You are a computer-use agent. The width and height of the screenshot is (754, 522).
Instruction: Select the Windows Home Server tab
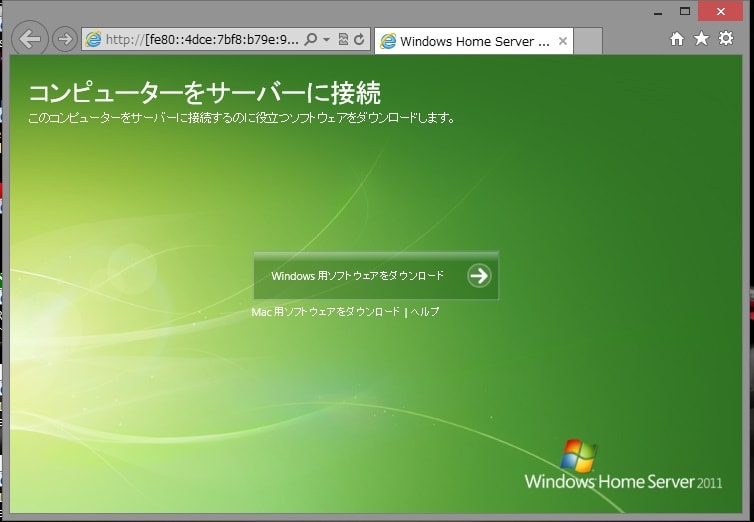click(x=474, y=41)
